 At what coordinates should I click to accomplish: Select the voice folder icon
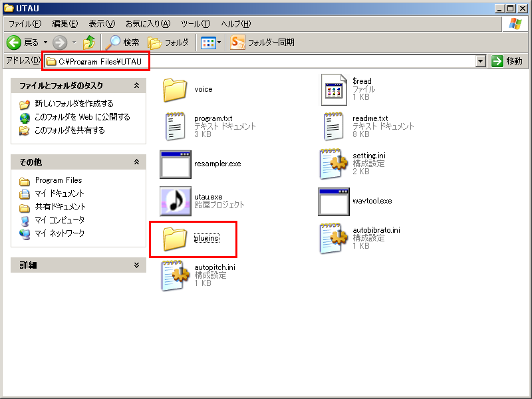[176, 90]
